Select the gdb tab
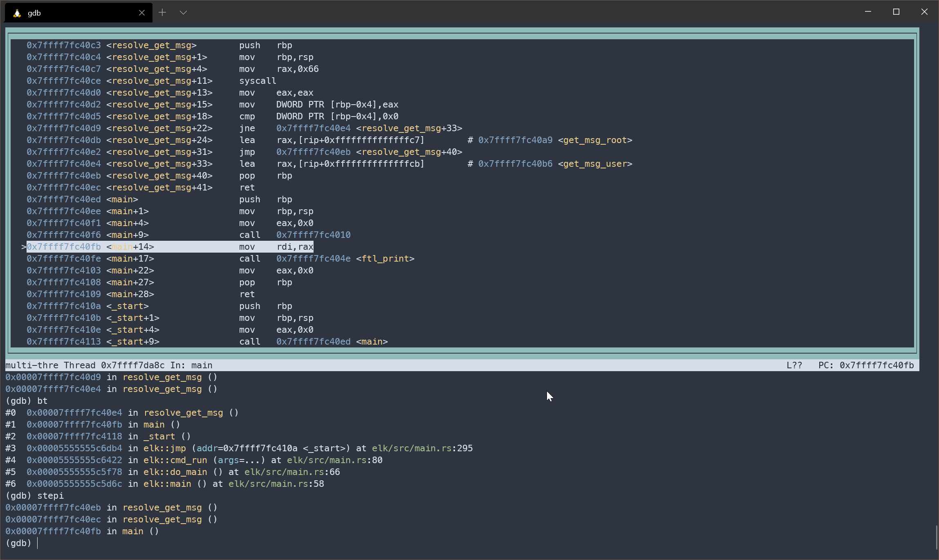This screenshot has width=939, height=560. tap(74, 13)
